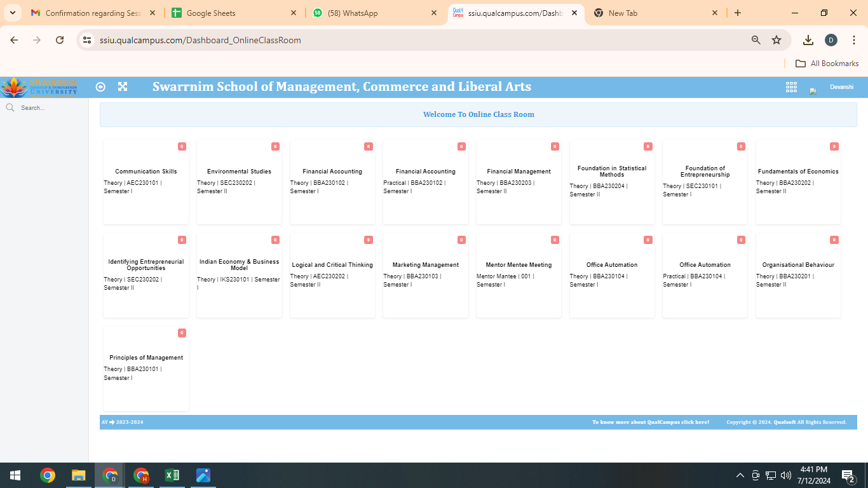Open the notification center icon
Image resolution: width=868 pixels, height=488 pixels.
coord(848,475)
